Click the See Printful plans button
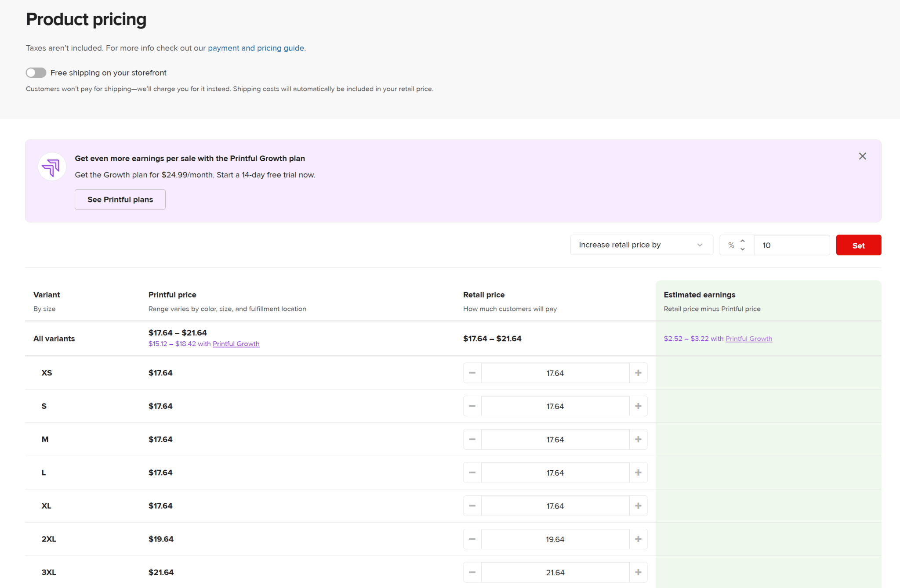Viewport: 900px width, 588px height. (x=120, y=199)
